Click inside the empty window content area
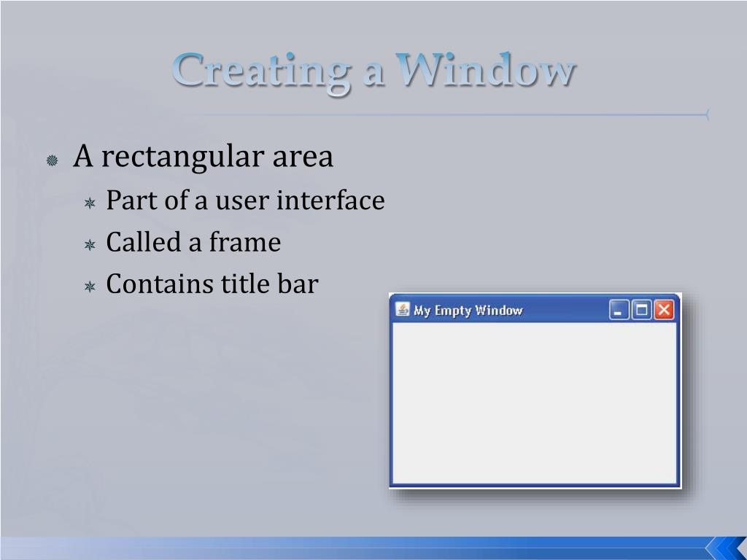Image resolution: width=747 pixels, height=560 pixels. 534,402
